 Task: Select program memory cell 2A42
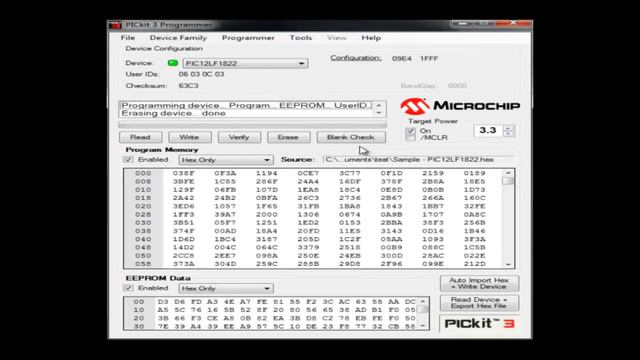coord(184,198)
